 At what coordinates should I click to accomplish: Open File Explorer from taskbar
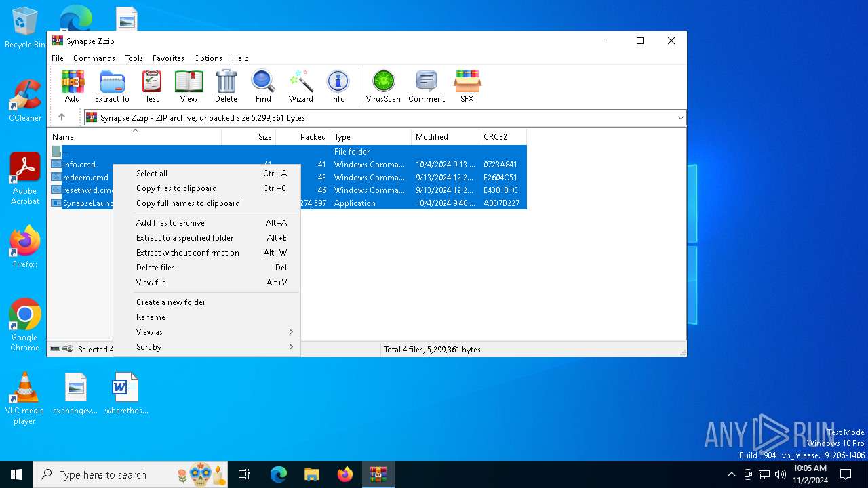(x=311, y=474)
